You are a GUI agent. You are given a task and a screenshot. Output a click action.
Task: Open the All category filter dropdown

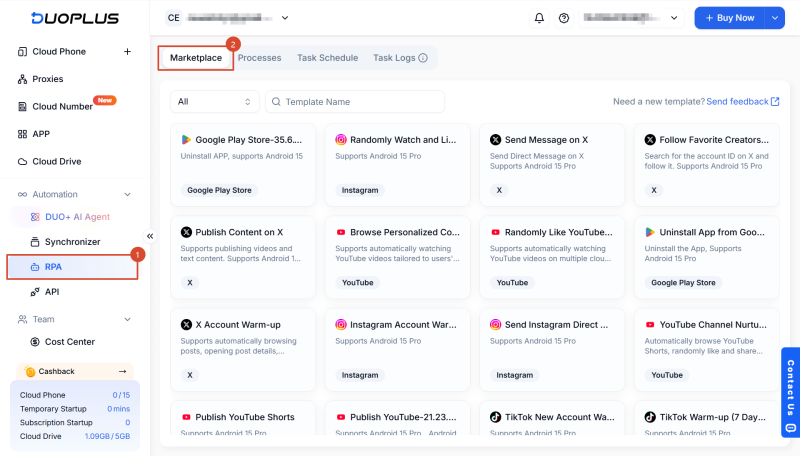[x=214, y=102]
